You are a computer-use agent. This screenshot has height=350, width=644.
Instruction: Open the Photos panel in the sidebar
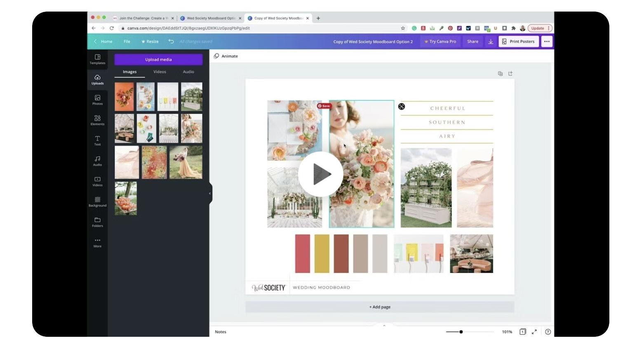pos(97,100)
